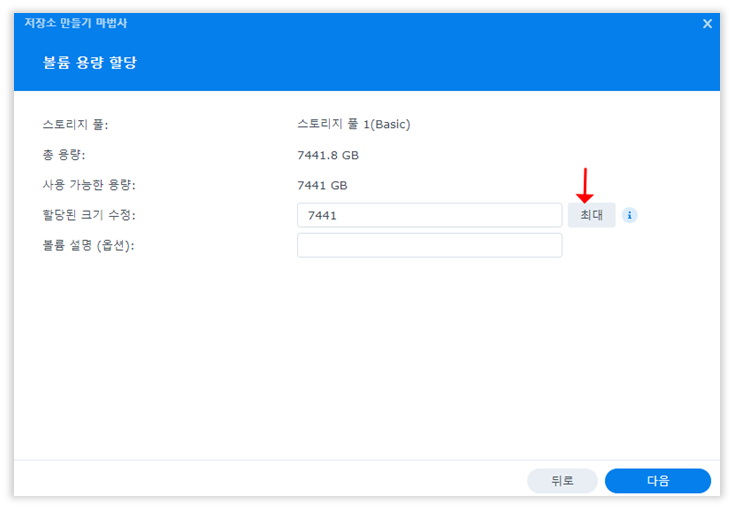Image resolution: width=734 pixels, height=509 pixels.
Task: Click the 할당된 크기 수정: label
Action: pyautogui.click(x=89, y=215)
